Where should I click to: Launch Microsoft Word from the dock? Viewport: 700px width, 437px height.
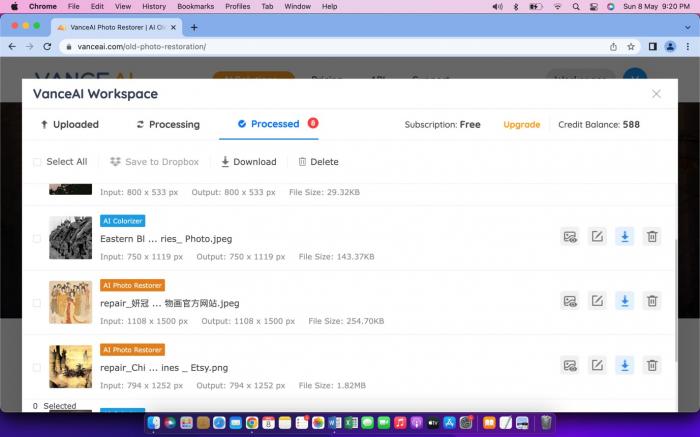[334, 422]
